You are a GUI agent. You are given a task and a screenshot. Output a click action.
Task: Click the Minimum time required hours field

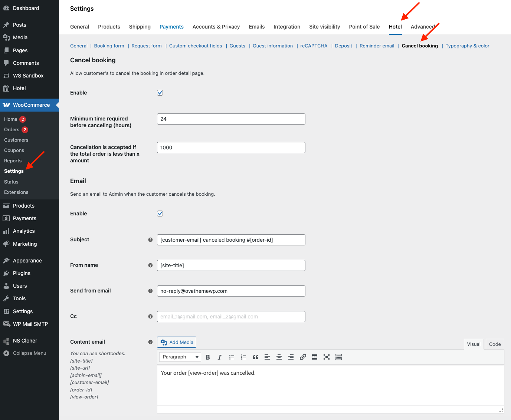click(231, 119)
